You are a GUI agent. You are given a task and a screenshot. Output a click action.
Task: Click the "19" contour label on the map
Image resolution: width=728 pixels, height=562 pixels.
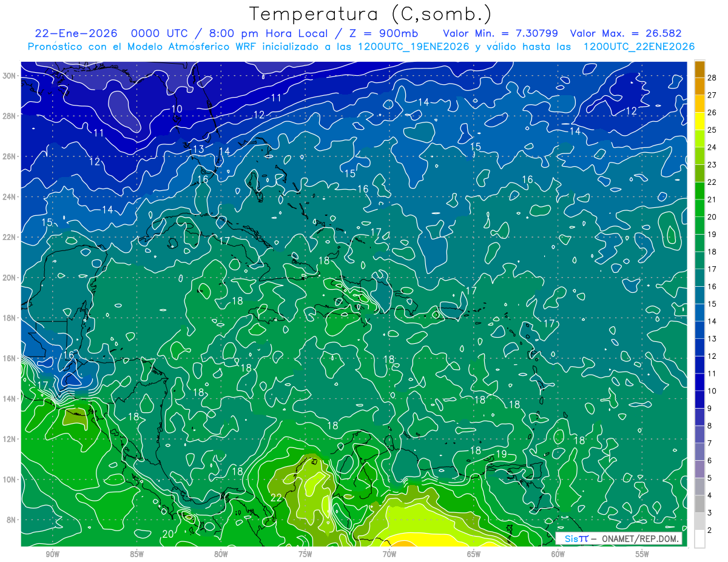[501, 453]
